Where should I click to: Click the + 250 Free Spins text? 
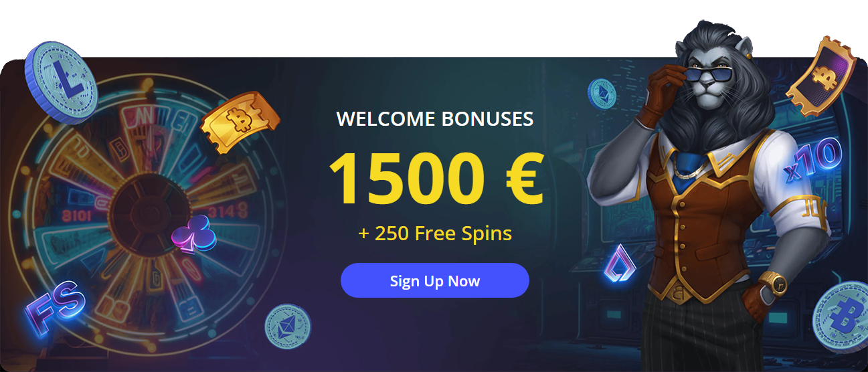(x=435, y=234)
